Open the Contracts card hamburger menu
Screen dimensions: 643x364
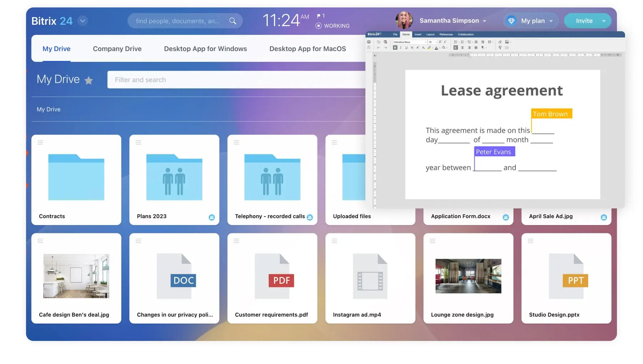40,143
